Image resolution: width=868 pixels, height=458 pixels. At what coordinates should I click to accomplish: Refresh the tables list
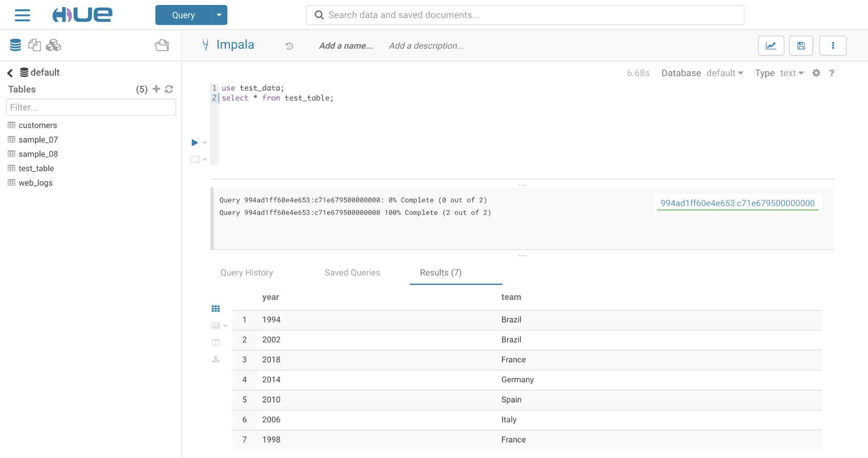169,89
